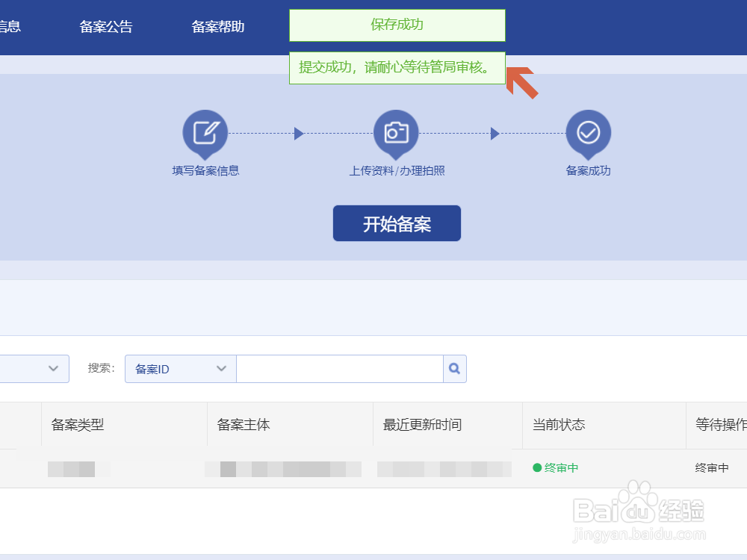Open the 备案帮助 menu item
The image size is (747, 560).
pos(218,26)
